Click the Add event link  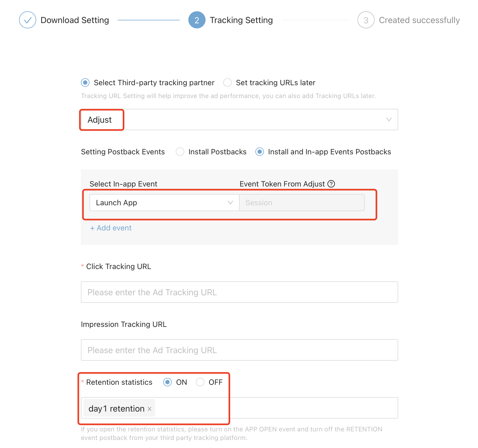coord(111,228)
